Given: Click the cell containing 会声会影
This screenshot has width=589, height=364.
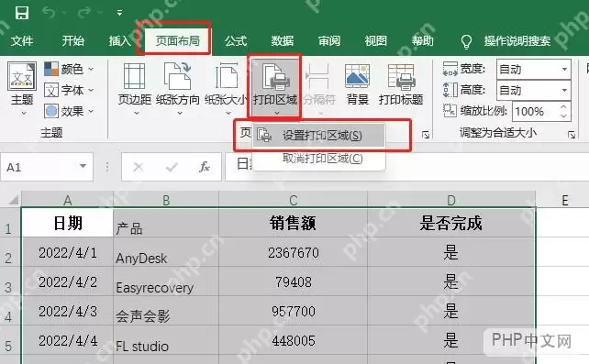Looking at the screenshot, I should [x=166, y=311].
